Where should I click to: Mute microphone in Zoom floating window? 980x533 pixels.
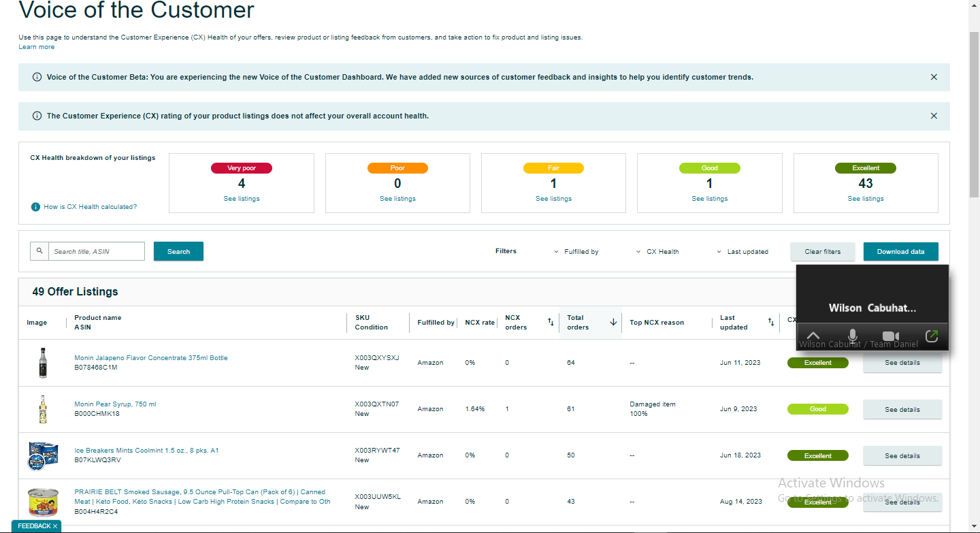coord(852,336)
